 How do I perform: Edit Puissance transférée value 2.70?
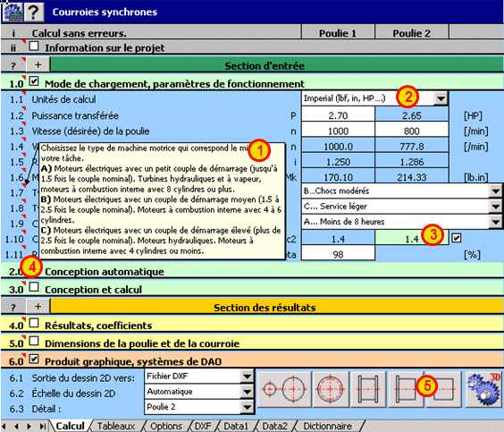point(338,115)
